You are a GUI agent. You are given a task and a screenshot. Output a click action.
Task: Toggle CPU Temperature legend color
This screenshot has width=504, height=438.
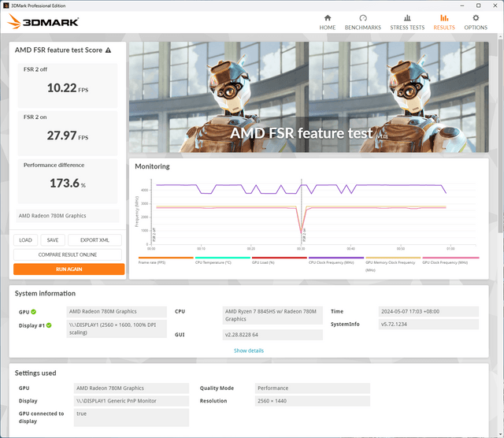(x=222, y=258)
